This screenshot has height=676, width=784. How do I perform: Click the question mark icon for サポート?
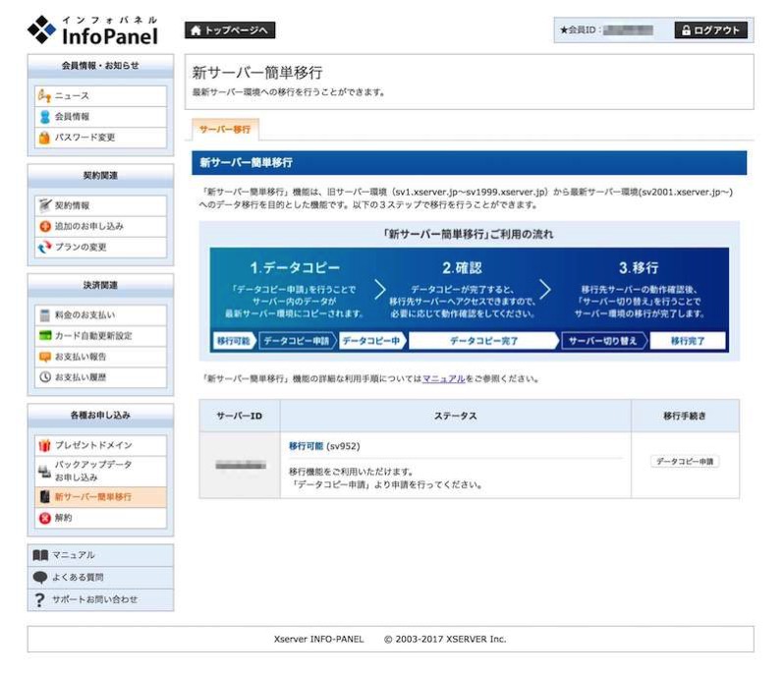40,599
